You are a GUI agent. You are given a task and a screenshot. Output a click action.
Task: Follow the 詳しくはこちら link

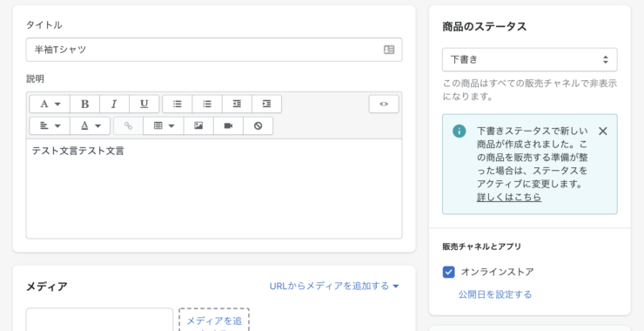pos(509,198)
